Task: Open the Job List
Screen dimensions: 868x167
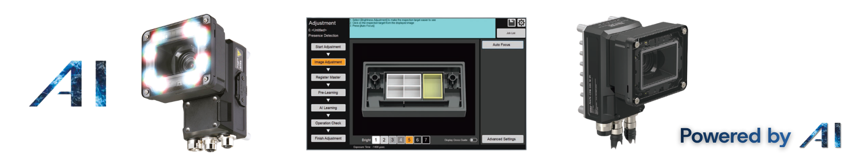Action: [x=510, y=33]
